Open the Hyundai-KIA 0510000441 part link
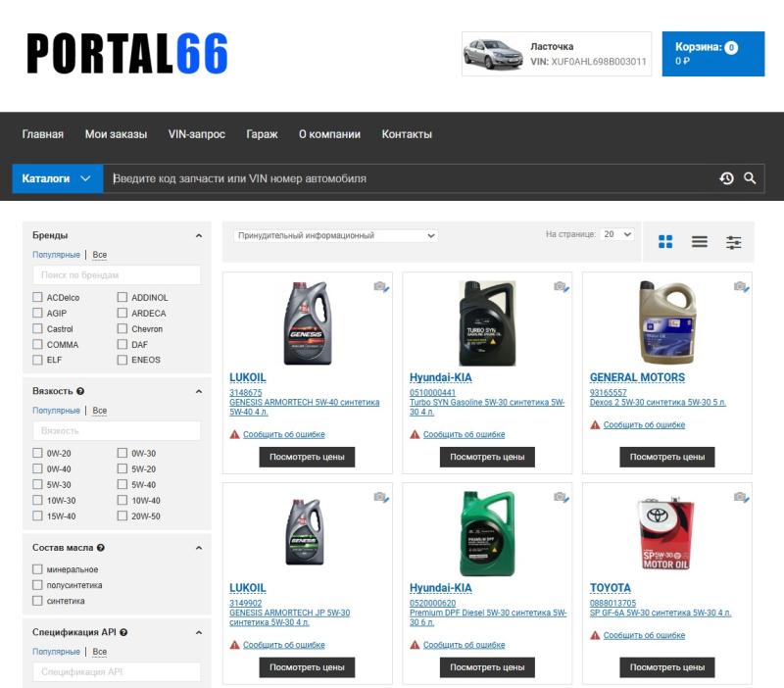Screen dimensions: 784x688 tap(432, 393)
